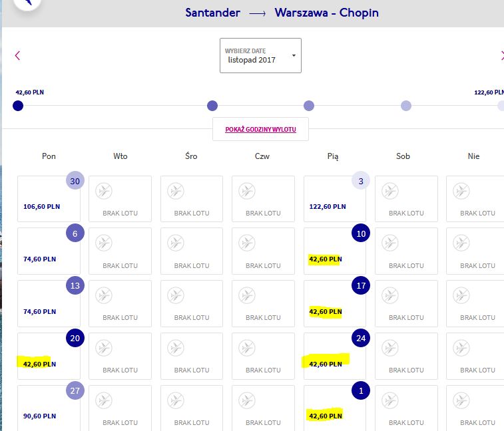504x431 pixels.
Task: Click the no-flight plane icon on Saturday, day-17 week
Action: (390, 295)
